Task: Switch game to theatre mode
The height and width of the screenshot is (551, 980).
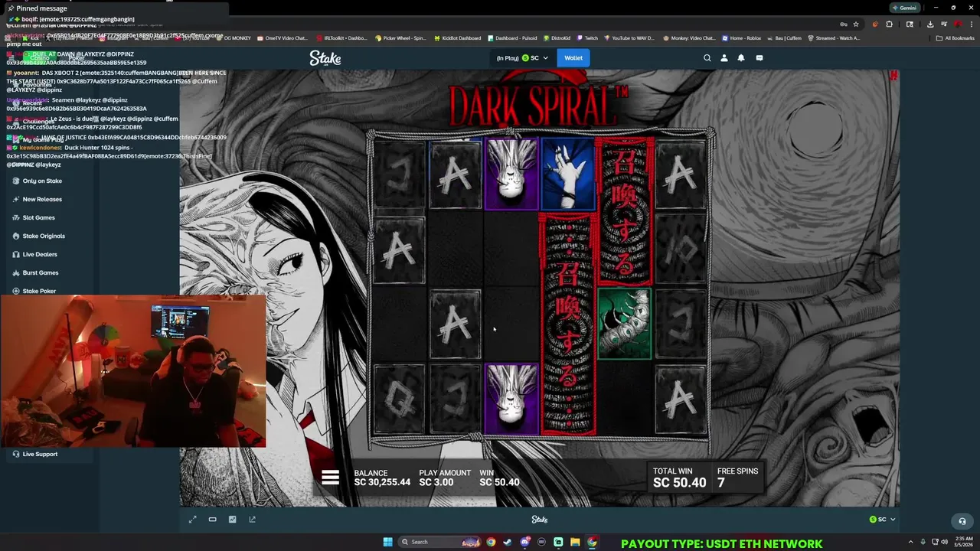Action: (x=212, y=519)
